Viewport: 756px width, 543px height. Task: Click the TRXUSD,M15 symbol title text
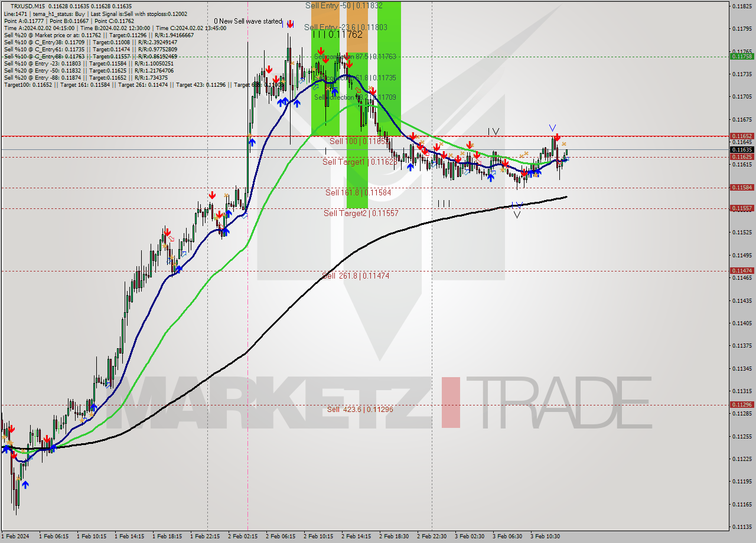[29, 6]
